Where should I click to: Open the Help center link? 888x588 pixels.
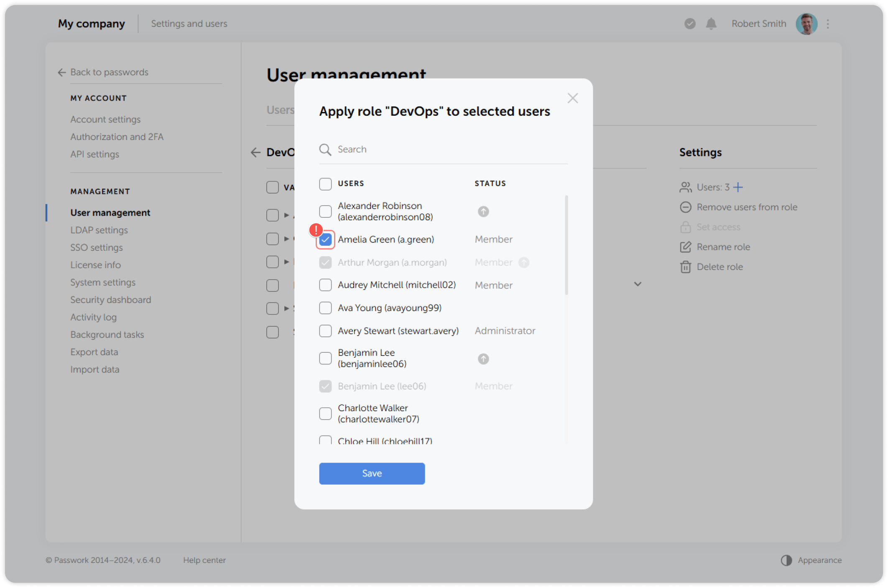(204, 560)
